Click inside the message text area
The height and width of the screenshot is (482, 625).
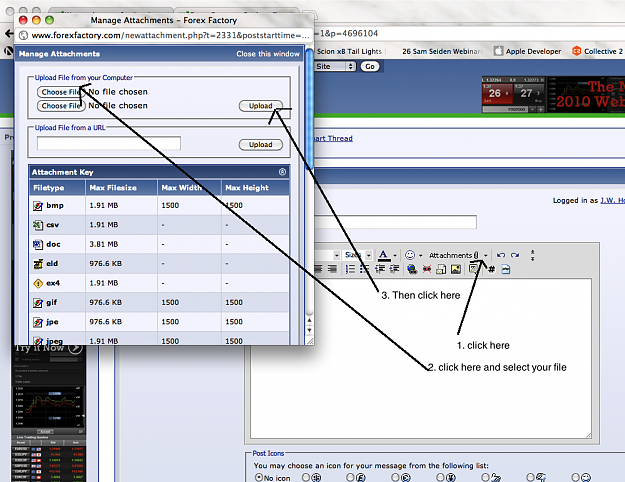tap(421, 359)
